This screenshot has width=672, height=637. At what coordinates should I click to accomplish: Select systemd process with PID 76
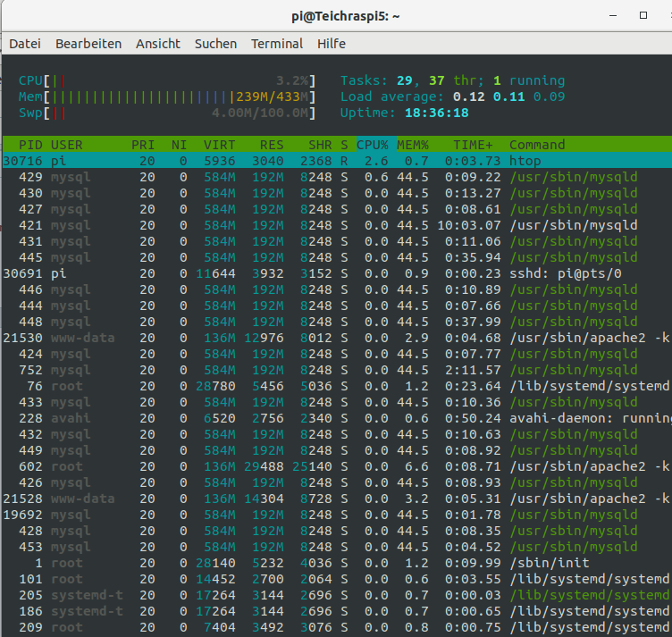[337, 386]
